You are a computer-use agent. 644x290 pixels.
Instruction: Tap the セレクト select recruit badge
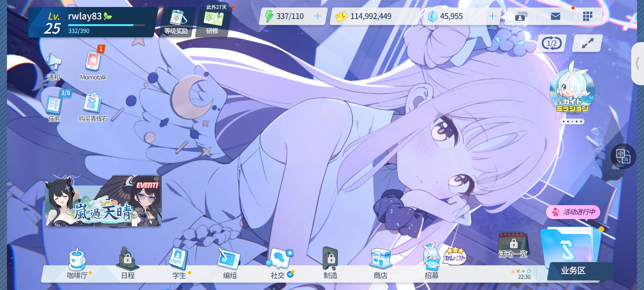click(x=455, y=256)
